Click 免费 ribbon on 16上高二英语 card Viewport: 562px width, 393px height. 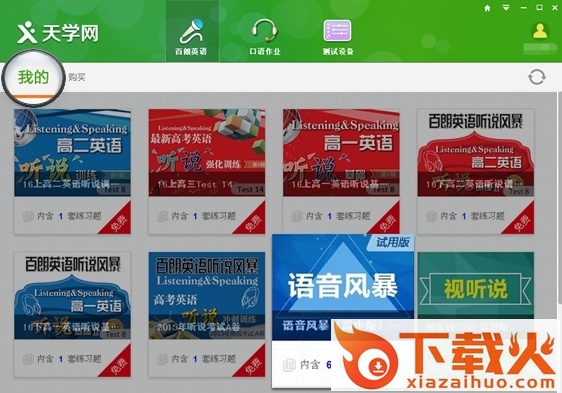click(x=119, y=222)
